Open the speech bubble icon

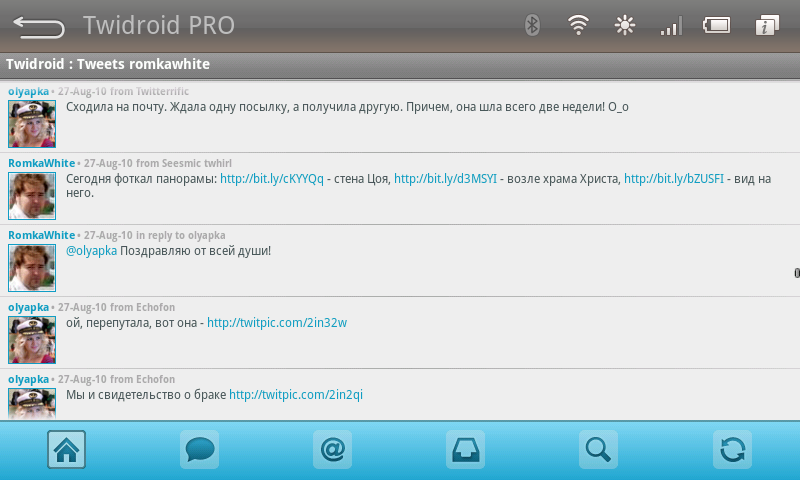point(199,449)
